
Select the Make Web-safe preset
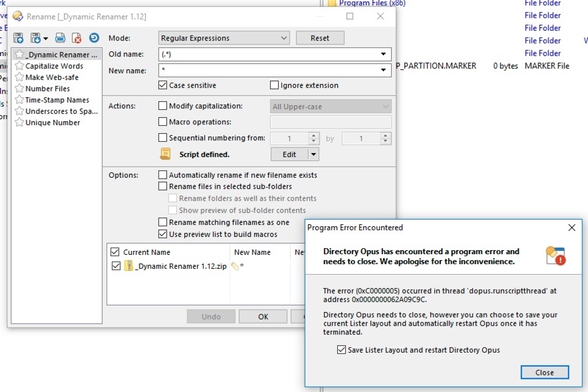52,77
